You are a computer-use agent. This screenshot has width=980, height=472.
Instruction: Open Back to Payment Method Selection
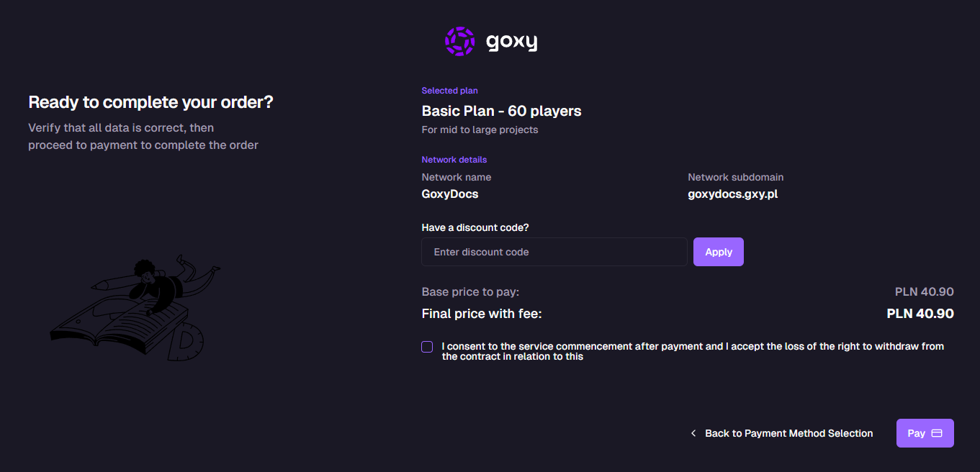(788, 432)
